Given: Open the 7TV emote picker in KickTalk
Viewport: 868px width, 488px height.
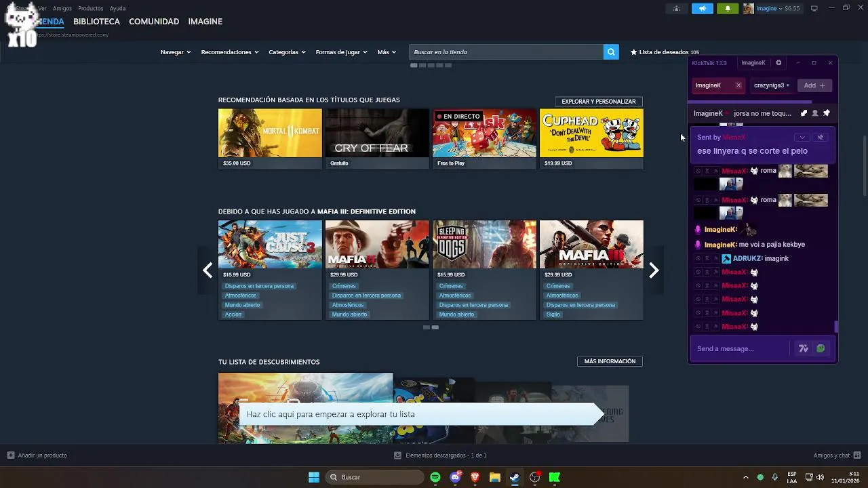Looking at the screenshot, I should pos(804,348).
